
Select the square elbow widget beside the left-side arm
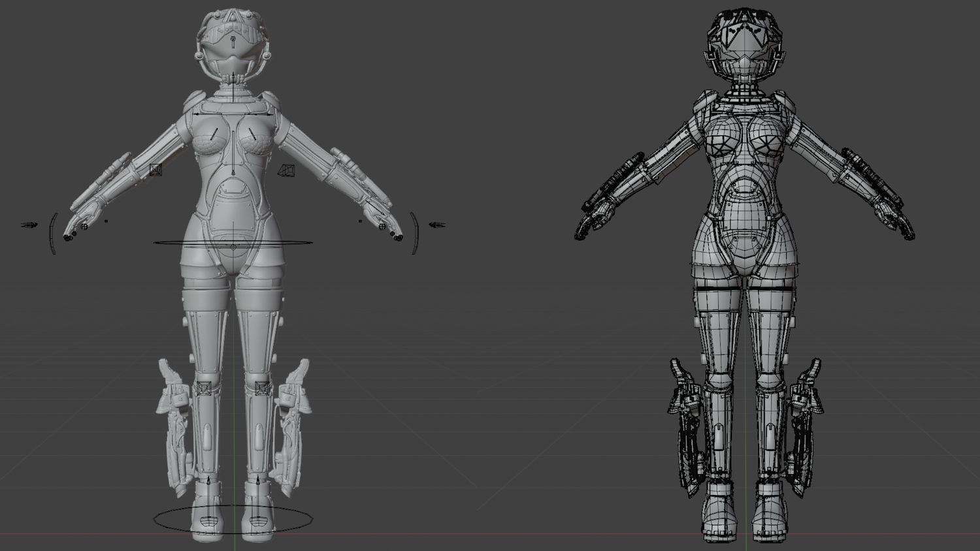[155, 170]
